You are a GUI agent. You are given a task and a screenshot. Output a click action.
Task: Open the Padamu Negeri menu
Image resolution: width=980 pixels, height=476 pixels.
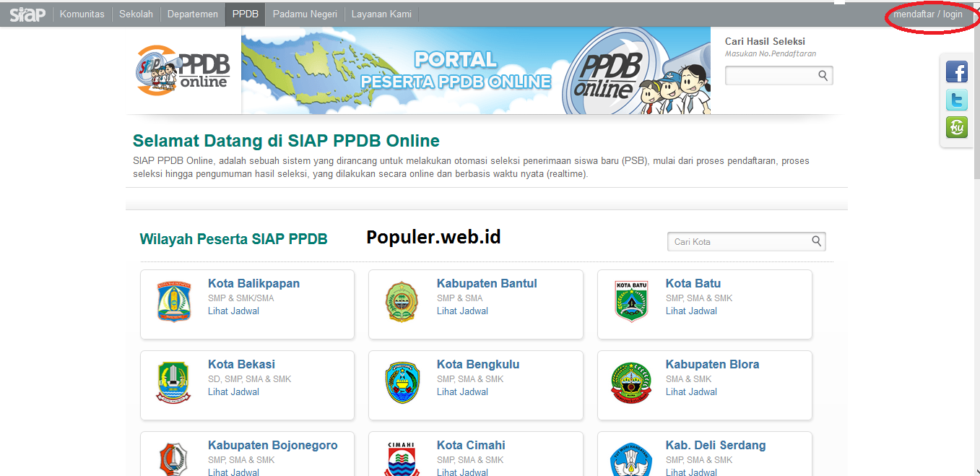pyautogui.click(x=305, y=14)
